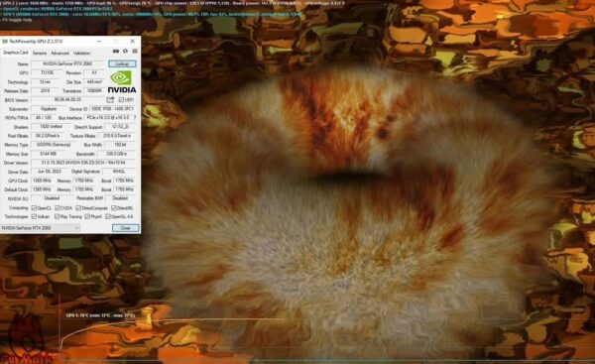595x364 pixels.
Task: Click the Lookup button
Action: pyautogui.click(x=122, y=63)
